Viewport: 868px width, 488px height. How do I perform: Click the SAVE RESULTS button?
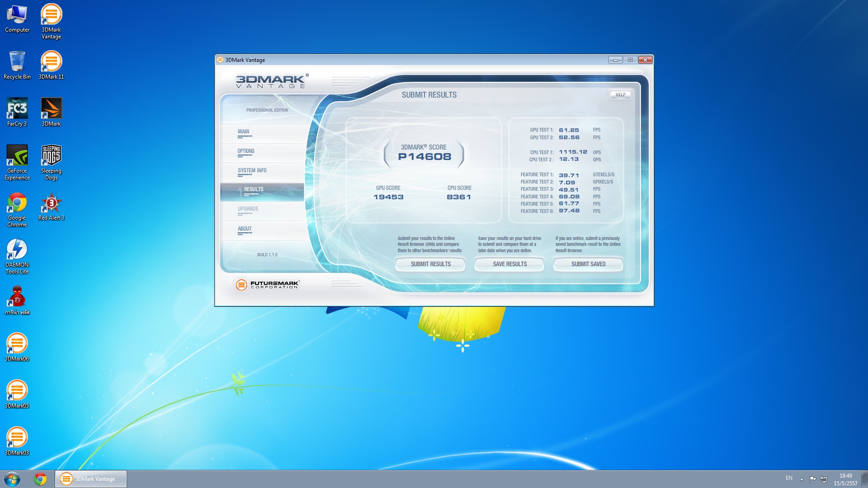click(x=509, y=264)
